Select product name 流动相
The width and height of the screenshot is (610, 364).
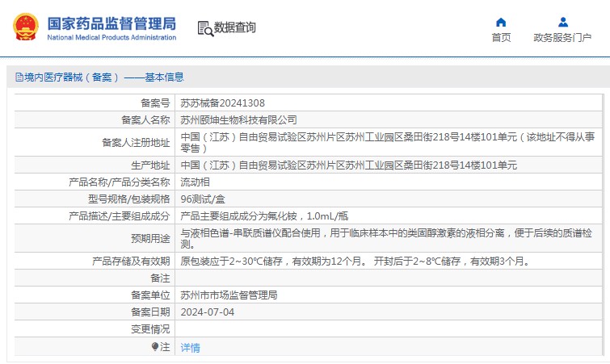click(x=195, y=182)
